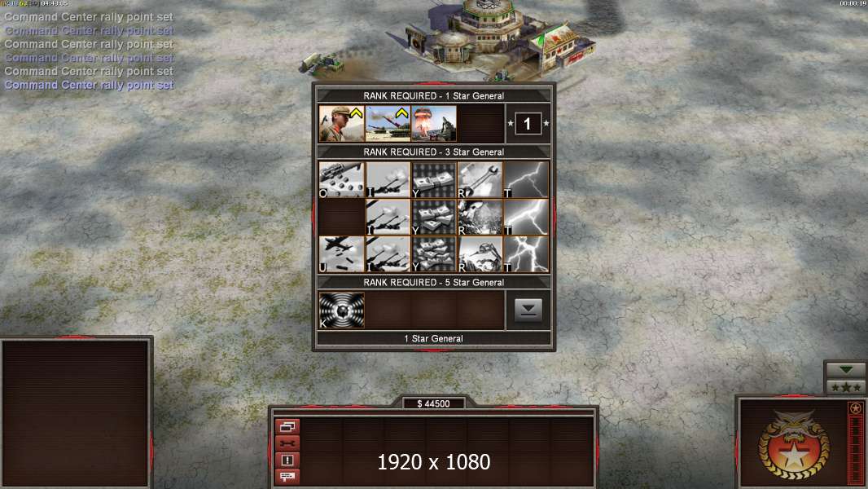This screenshot has width=868, height=489.
Task: Open general powers via three-stars button
Action: pos(845,387)
